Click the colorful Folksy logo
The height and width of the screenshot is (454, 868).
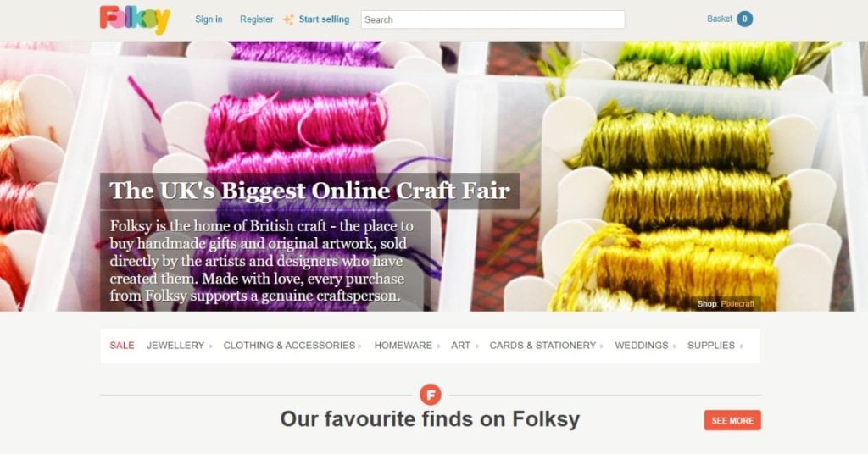click(135, 20)
